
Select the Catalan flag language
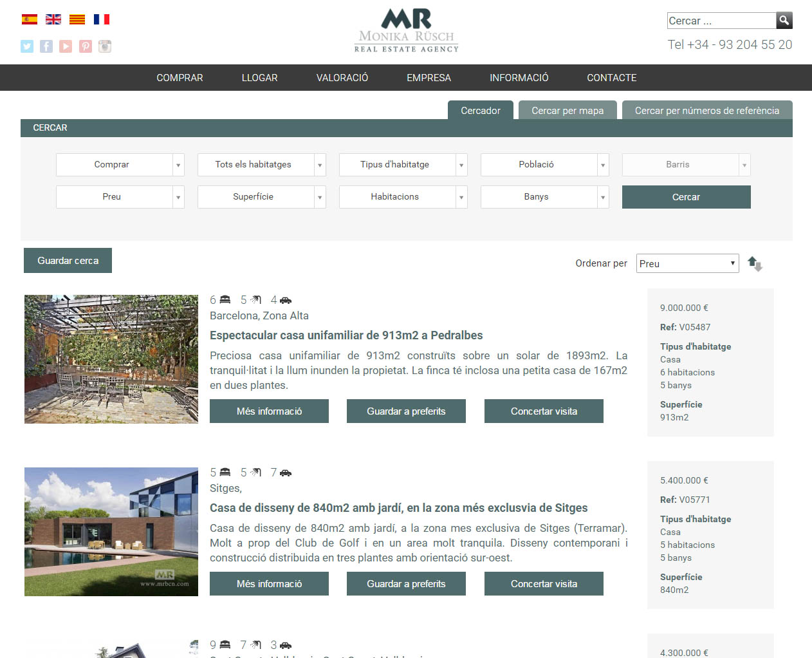(x=77, y=19)
